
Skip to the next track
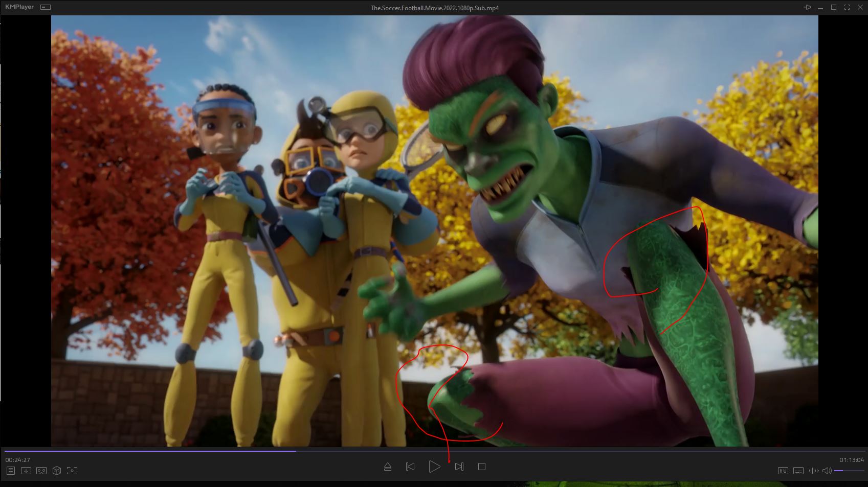[459, 467]
